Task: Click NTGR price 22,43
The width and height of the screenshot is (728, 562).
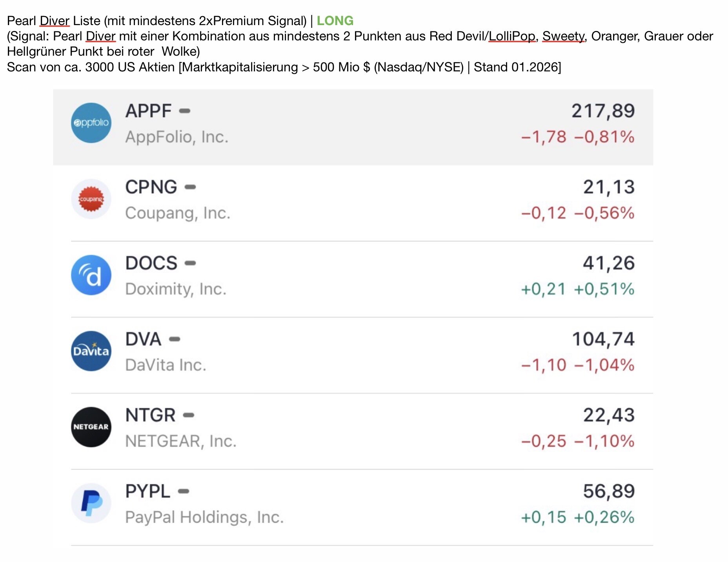Action: [608, 415]
